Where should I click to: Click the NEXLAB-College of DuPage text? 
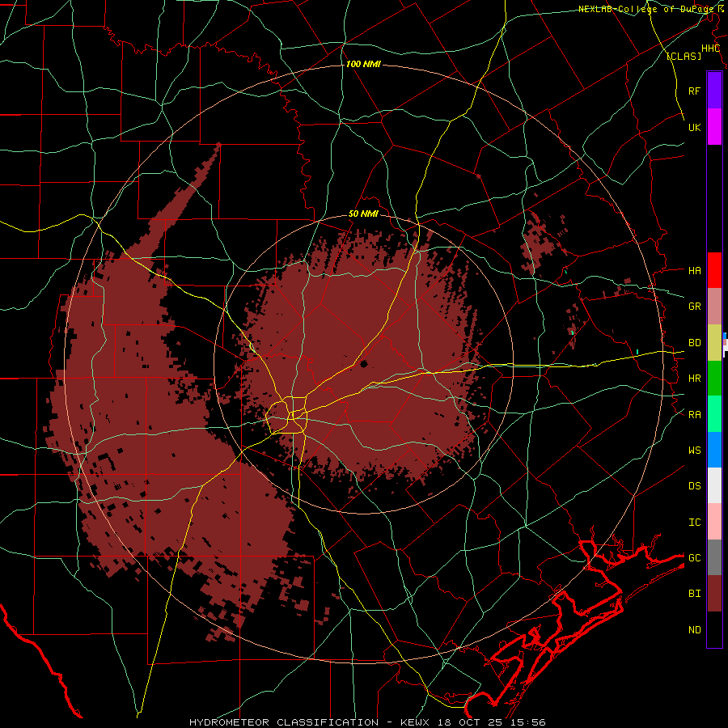(x=646, y=9)
